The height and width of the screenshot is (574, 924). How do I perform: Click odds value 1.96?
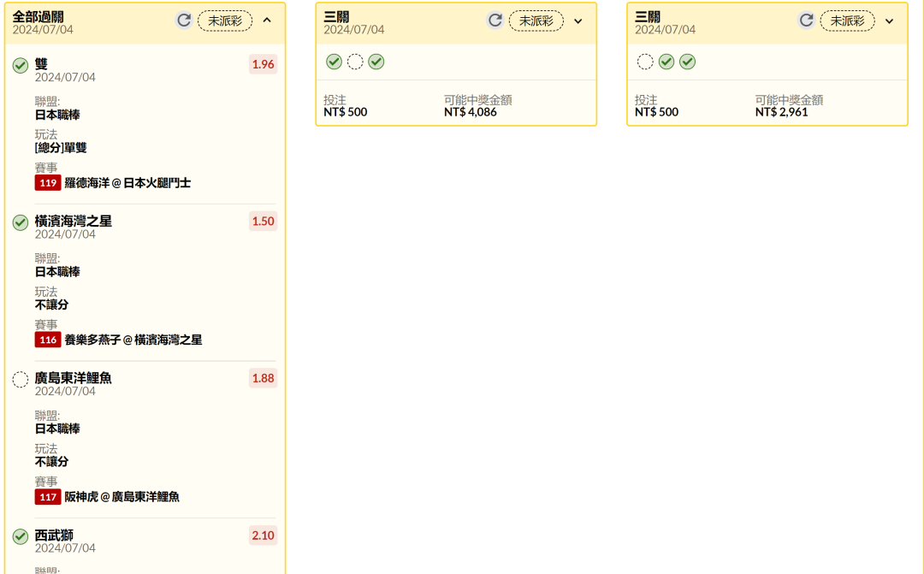click(x=263, y=64)
